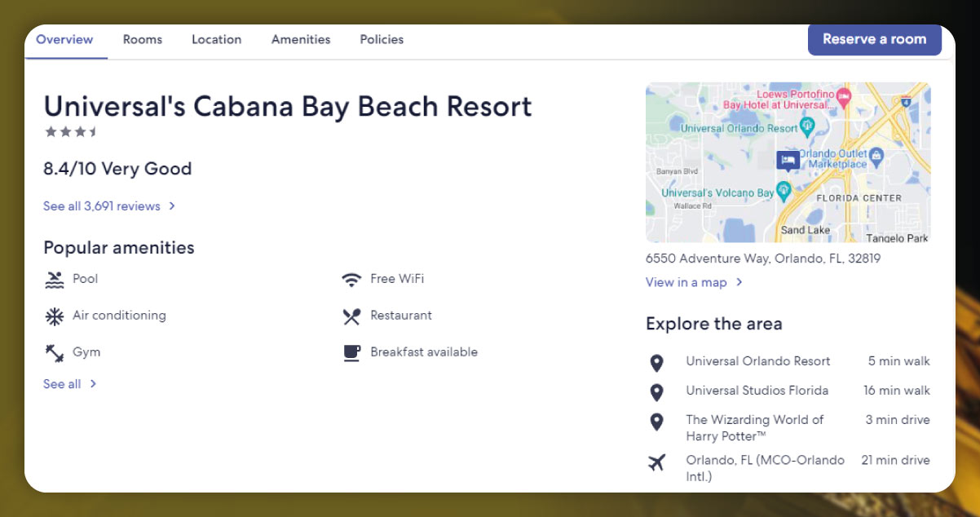The height and width of the screenshot is (517, 980).
Task: Click the Universal's Volcano Bay teal map pin
Action: pyautogui.click(x=784, y=192)
